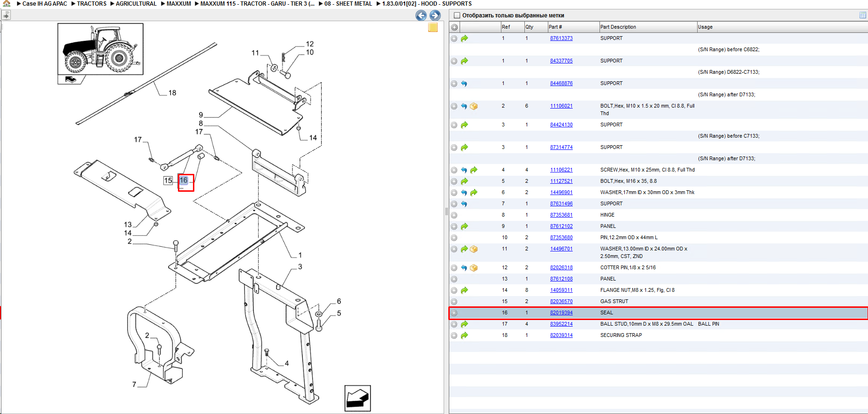Click the green arrow beside part 84424130
The height and width of the screenshot is (414, 868).
point(464,125)
